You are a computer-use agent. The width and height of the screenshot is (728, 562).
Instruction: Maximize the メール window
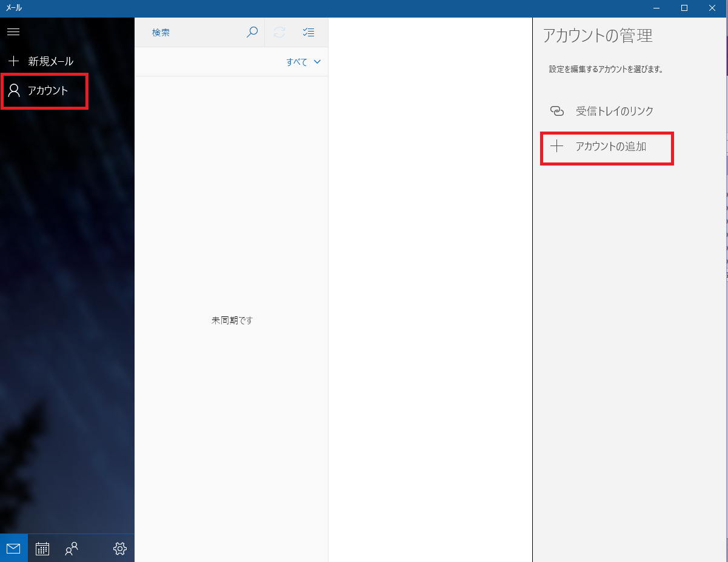[684, 8]
